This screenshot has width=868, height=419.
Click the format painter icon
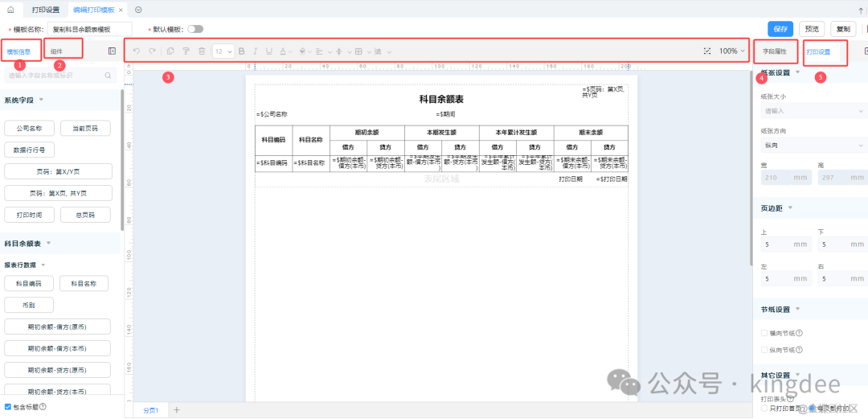tap(185, 51)
